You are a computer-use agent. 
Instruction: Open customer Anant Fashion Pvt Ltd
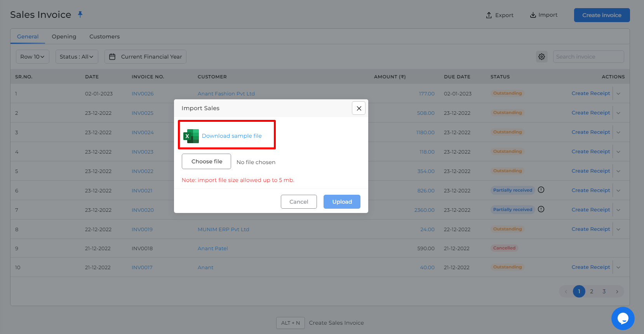click(226, 93)
